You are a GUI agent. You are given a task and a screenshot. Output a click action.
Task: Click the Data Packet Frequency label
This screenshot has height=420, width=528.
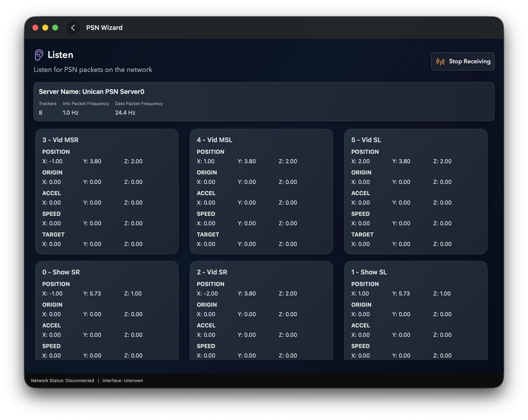(139, 104)
